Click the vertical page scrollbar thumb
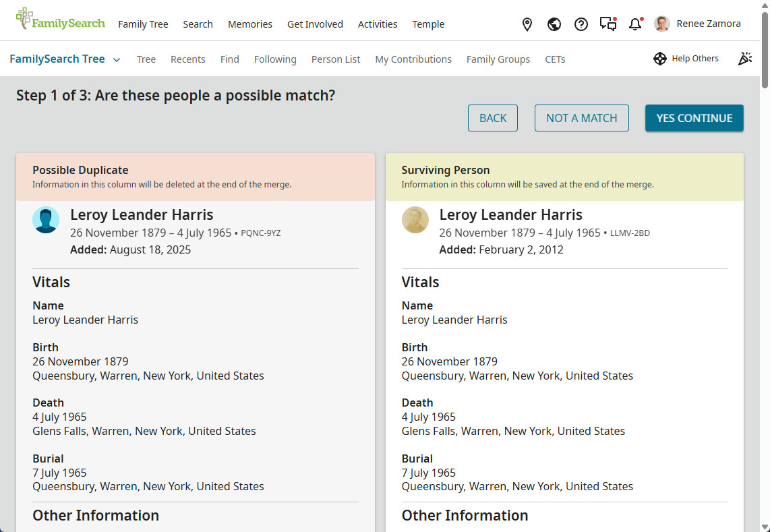This screenshot has height=532, width=770. pos(765,50)
